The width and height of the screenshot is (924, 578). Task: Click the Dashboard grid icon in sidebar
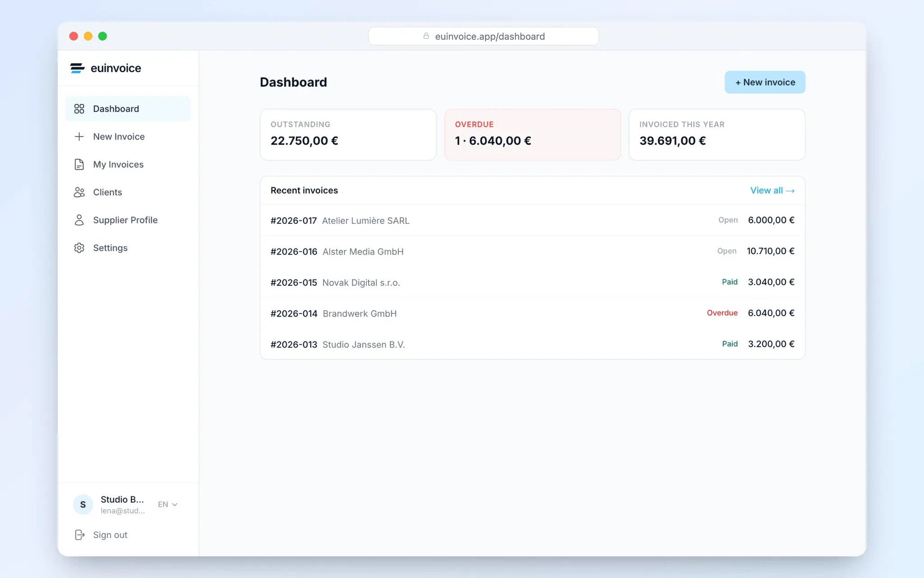79,109
